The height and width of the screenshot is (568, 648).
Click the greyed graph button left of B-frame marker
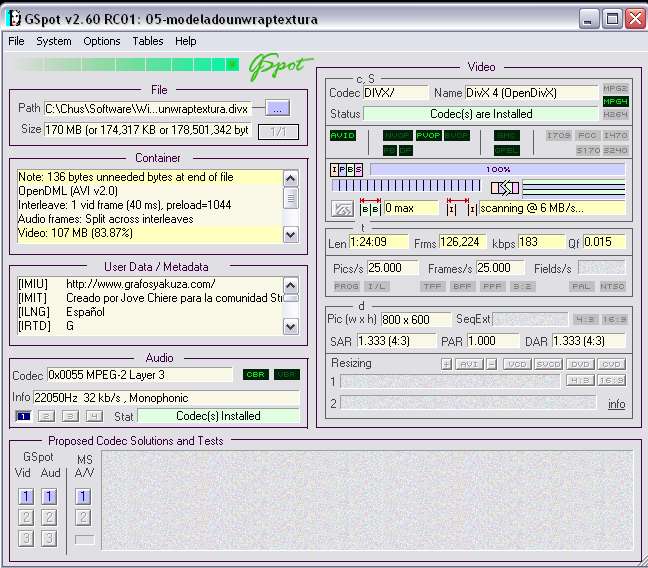342,209
